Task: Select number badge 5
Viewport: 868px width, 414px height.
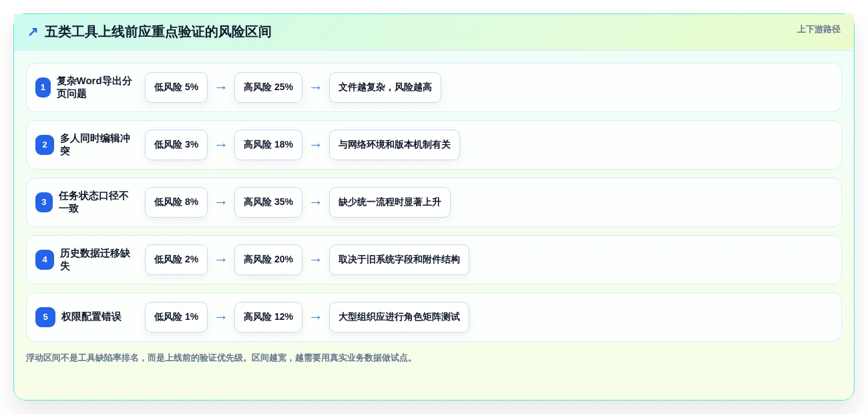Action: (45, 317)
